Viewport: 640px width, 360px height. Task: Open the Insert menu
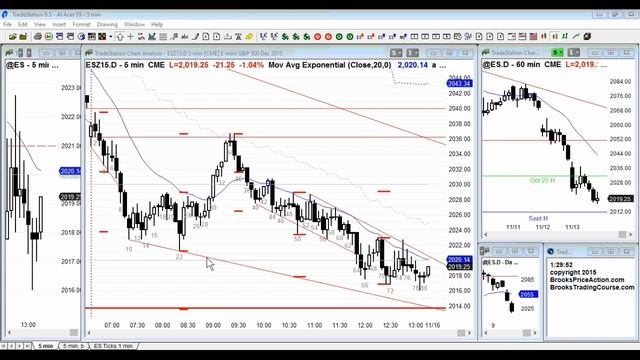tap(59, 24)
